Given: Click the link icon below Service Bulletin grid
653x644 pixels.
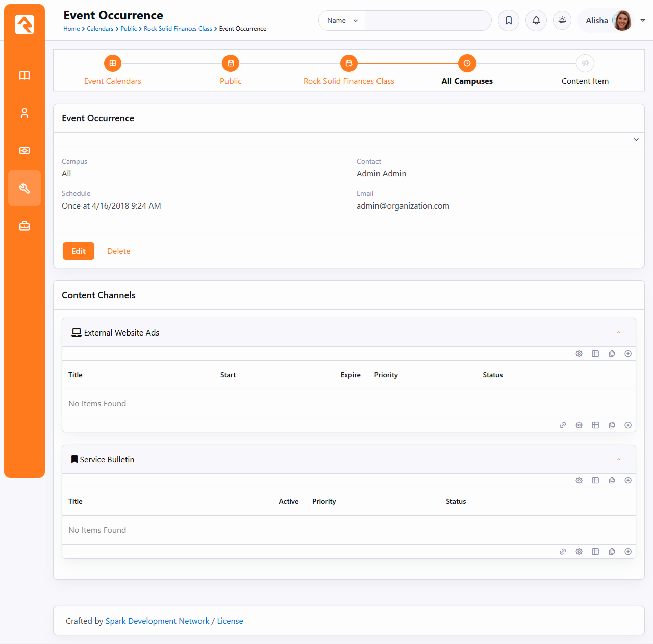Looking at the screenshot, I should [x=563, y=552].
